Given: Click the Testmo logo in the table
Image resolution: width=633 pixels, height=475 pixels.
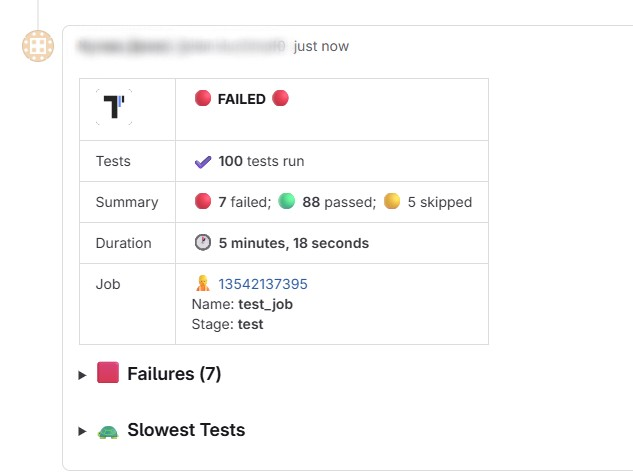Looking at the screenshot, I should 114,107.
